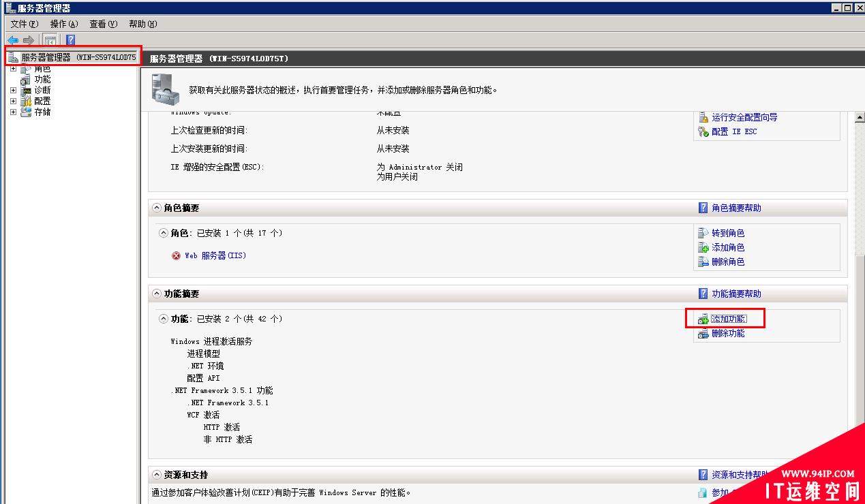Expand the 配置 node plus box
Screen dimensions: 865x504
click(13, 101)
